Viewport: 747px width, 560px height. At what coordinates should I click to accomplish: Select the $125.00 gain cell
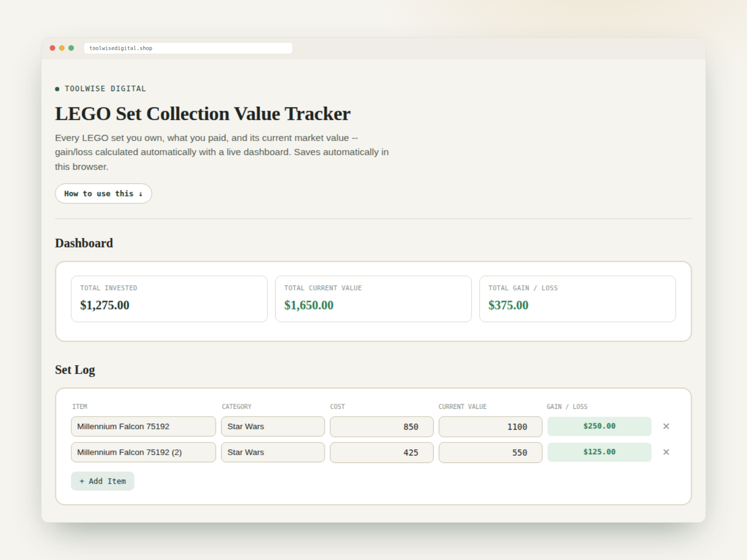point(599,452)
